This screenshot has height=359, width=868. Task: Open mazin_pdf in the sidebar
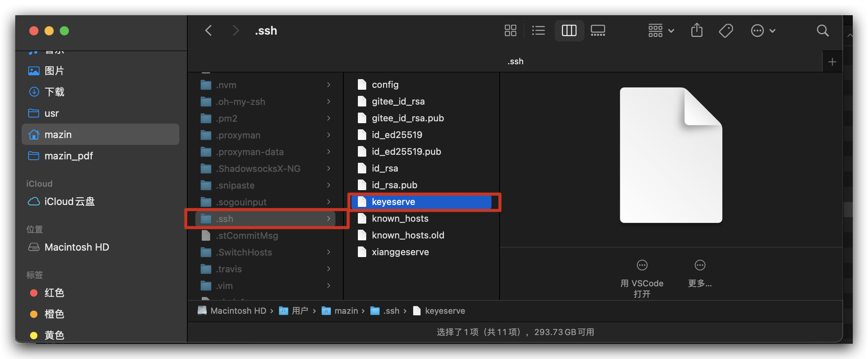point(101,156)
